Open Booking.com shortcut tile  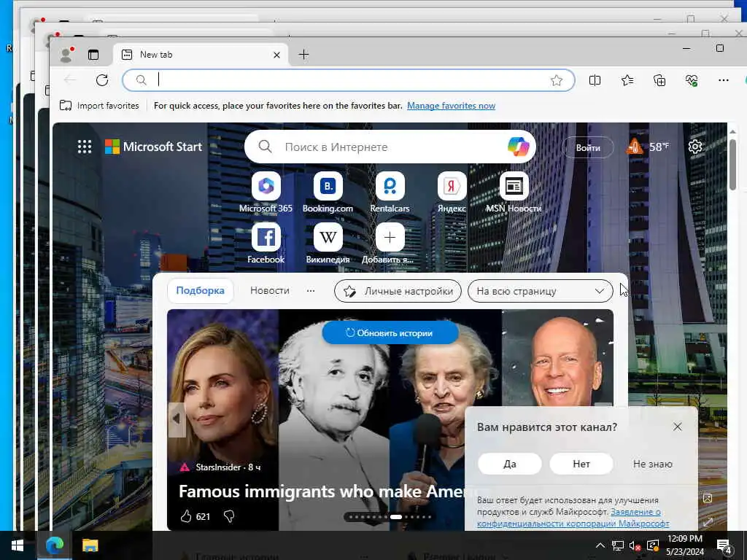pos(328,192)
